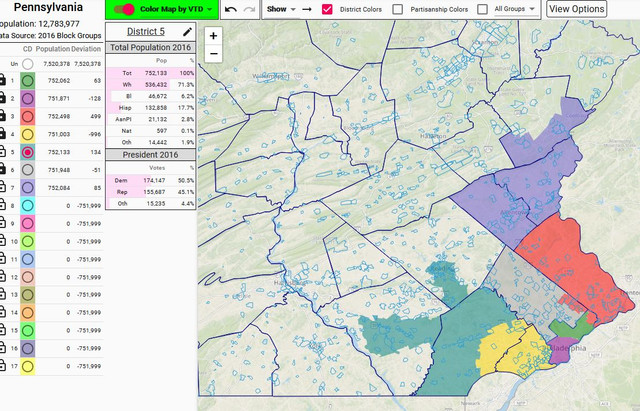Toggle the lock icon for district 12
640x411 pixels.
pos(2,277)
